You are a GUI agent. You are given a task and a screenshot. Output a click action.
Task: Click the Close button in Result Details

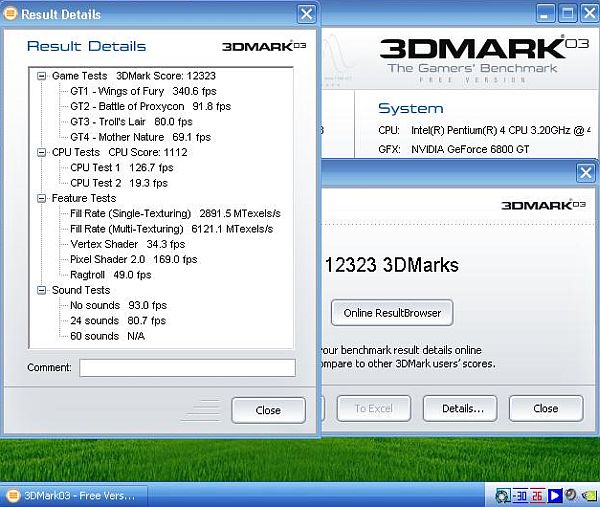click(268, 410)
